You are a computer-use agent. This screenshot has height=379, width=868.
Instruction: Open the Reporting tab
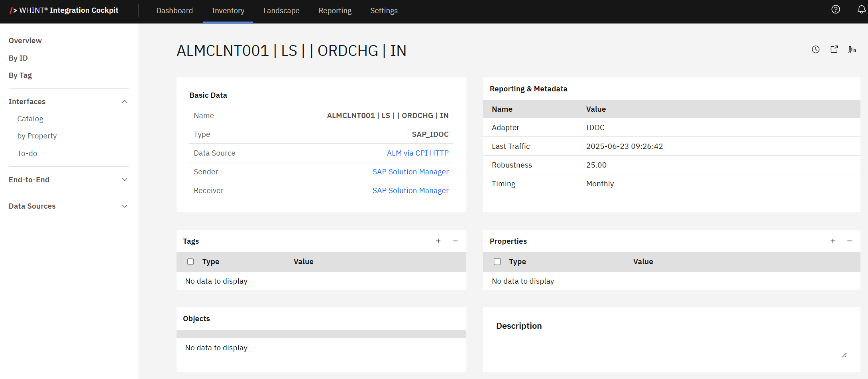335,11
